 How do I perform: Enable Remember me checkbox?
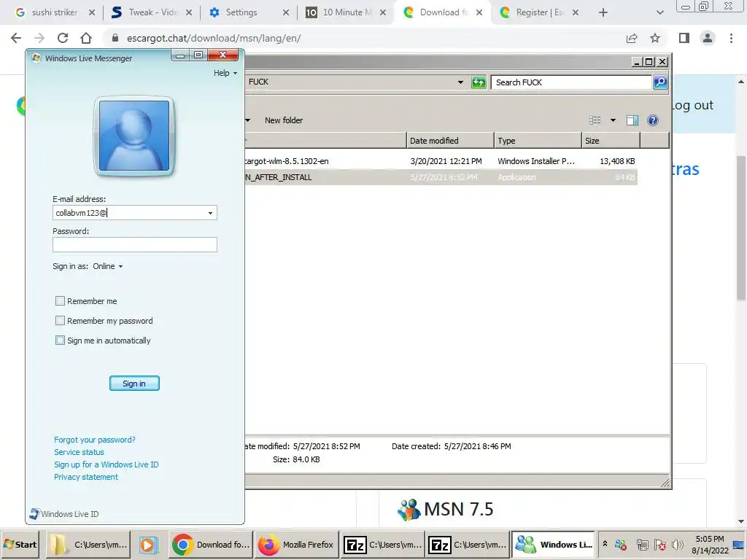pos(60,301)
